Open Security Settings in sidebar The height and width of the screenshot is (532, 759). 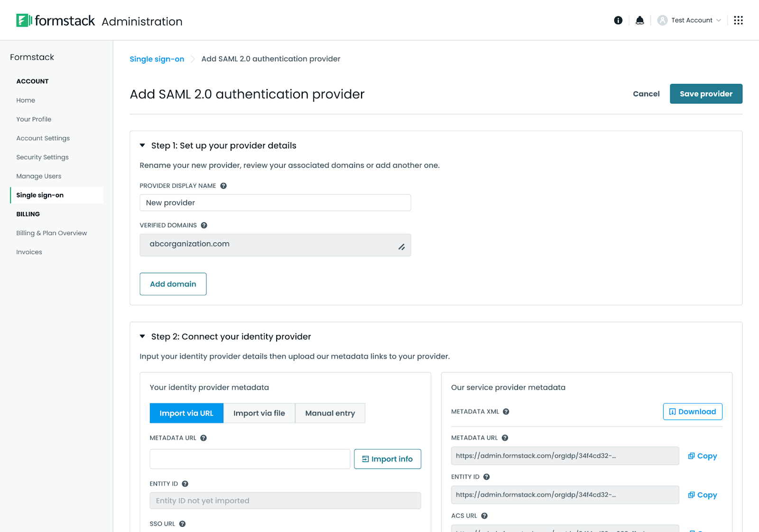(42, 157)
